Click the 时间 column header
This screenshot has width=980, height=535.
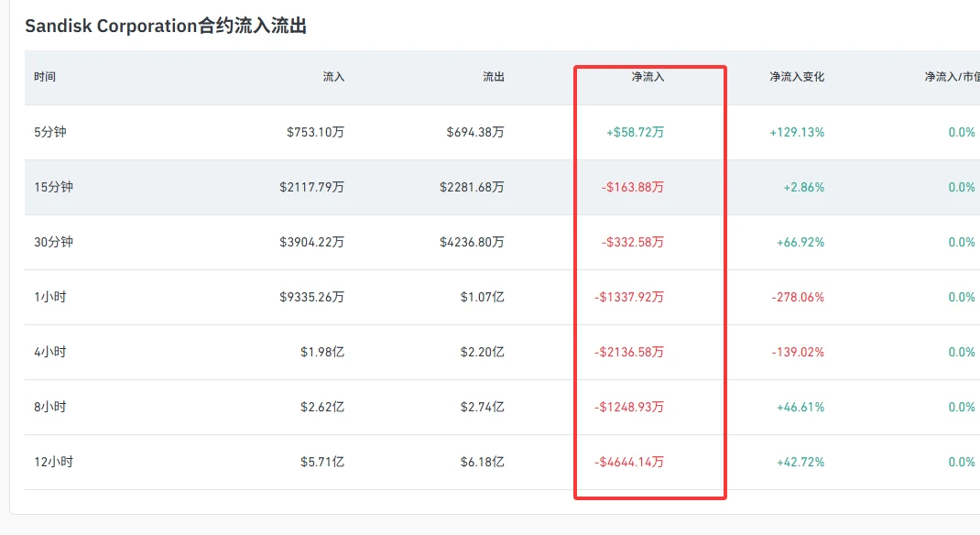pos(45,77)
